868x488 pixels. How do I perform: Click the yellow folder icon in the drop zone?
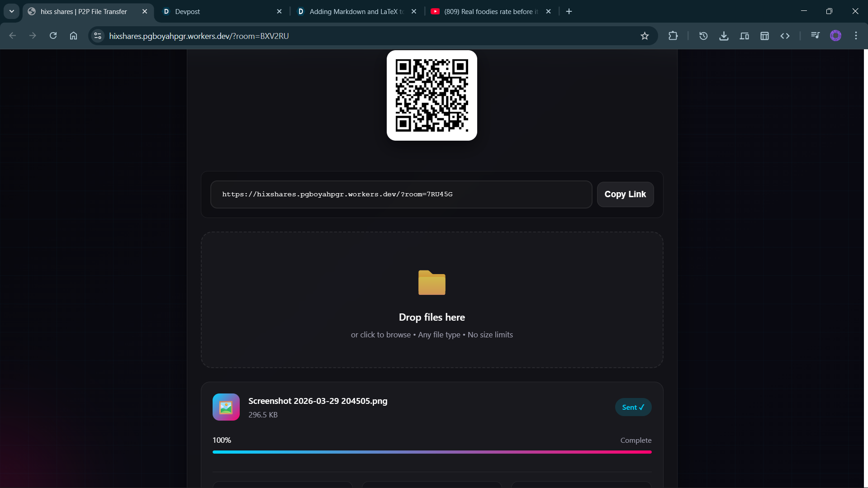(x=432, y=283)
